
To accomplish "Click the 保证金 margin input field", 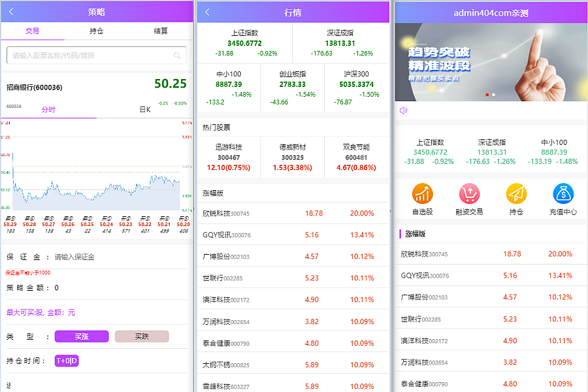I will 120,257.
